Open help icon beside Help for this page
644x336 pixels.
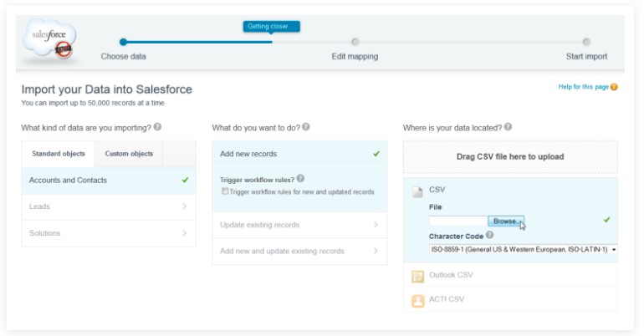(614, 87)
